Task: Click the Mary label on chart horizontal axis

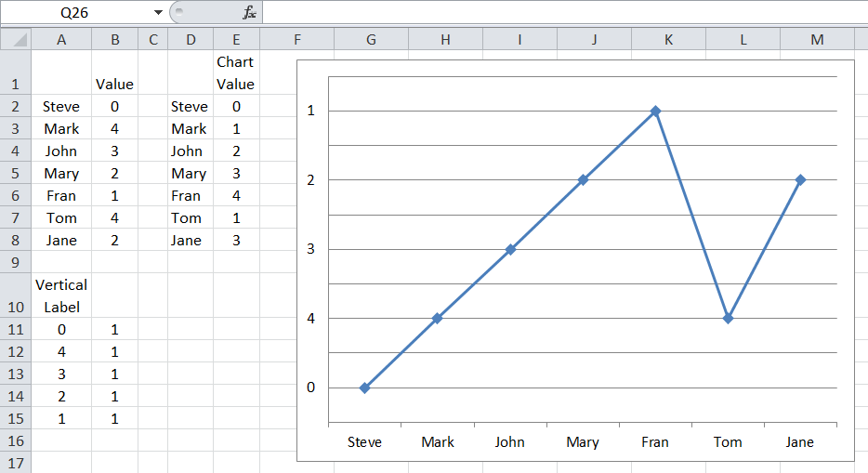Action: pyautogui.click(x=583, y=442)
